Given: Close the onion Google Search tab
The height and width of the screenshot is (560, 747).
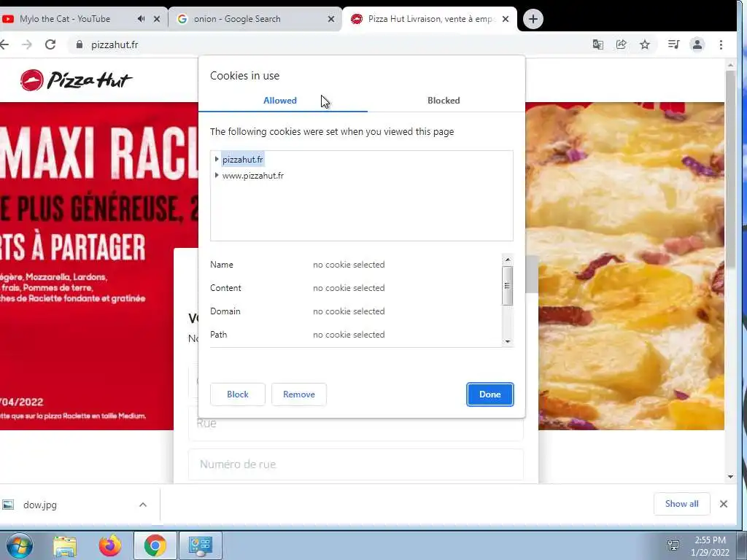Looking at the screenshot, I should point(331,19).
